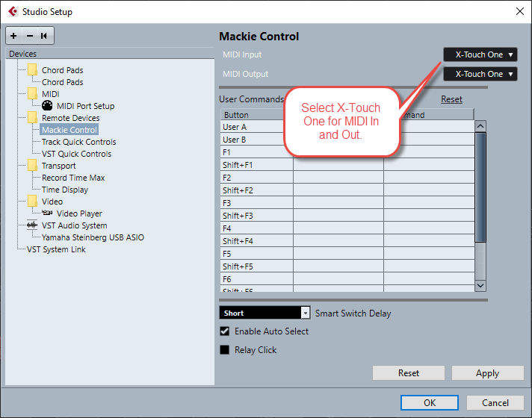Toggle the Relay Click checkbox

tap(225, 349)
